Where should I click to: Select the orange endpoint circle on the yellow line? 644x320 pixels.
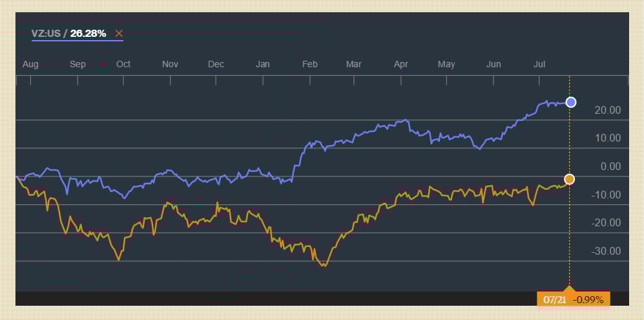[x=569, y=179]
